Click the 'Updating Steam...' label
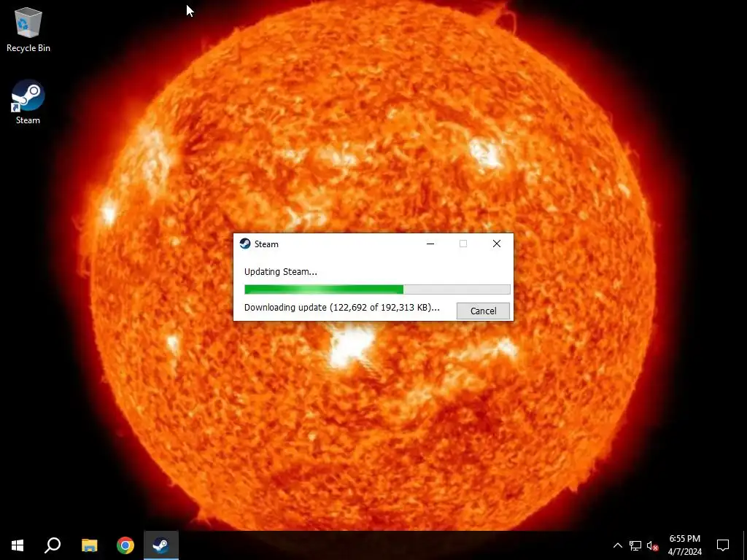This screenshot has width=747, height=560. pyautogui.click(x=281, y=272)
